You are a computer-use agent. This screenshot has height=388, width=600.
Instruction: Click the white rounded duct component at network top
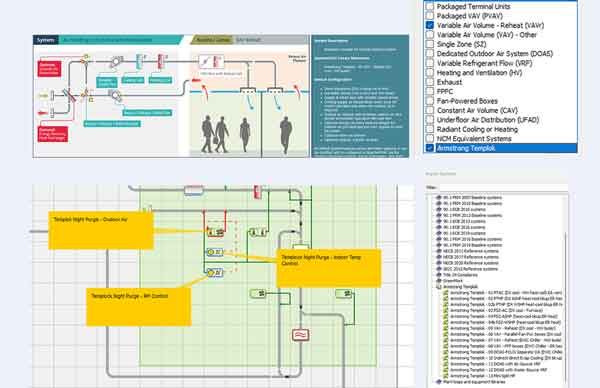pos(194,191)
